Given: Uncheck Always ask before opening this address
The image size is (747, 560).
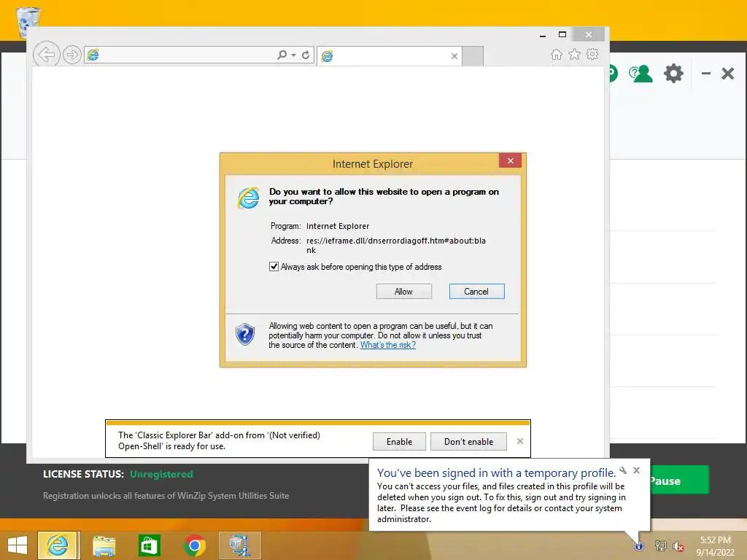Looking at the screenshot, I should 274,267.
